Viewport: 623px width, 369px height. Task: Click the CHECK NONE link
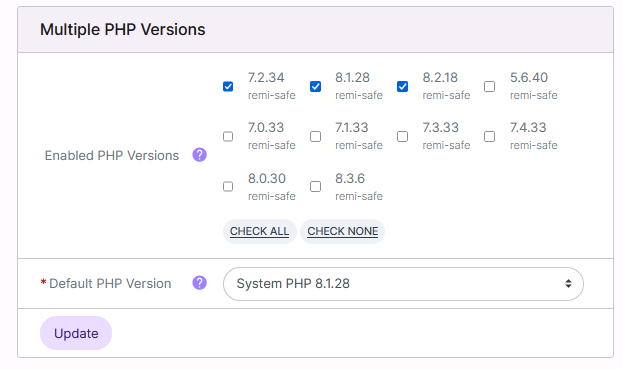(x=342, y=231)
